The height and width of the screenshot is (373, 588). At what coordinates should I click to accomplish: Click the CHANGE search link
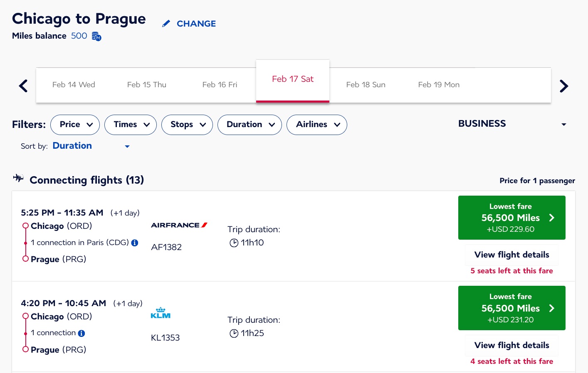tap(196, 24)
